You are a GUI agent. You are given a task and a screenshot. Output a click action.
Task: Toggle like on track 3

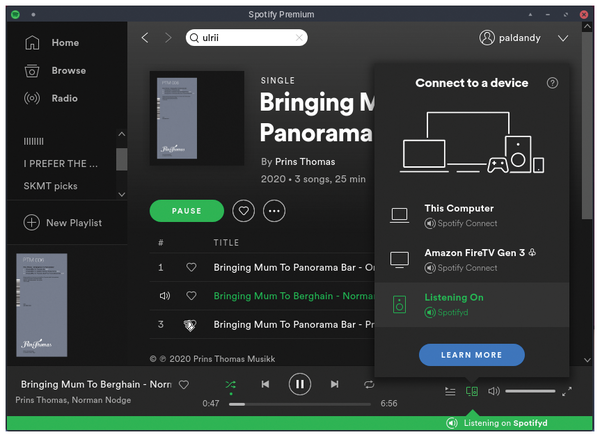[x=190, y=325]
